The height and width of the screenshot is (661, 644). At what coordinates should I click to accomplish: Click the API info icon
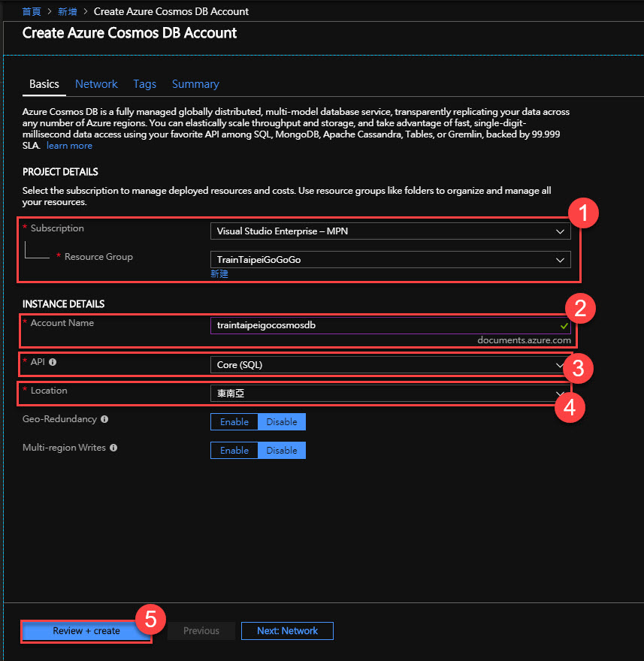[53, 362]
